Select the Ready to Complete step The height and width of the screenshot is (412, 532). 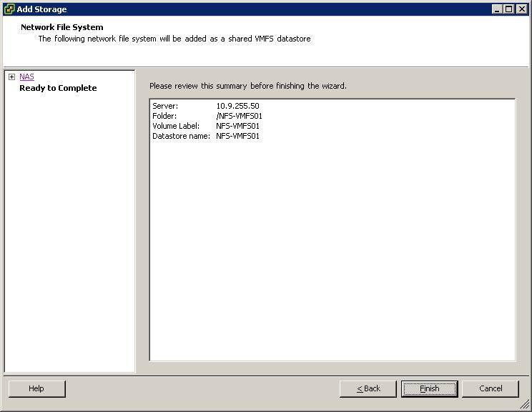(58, 88)
